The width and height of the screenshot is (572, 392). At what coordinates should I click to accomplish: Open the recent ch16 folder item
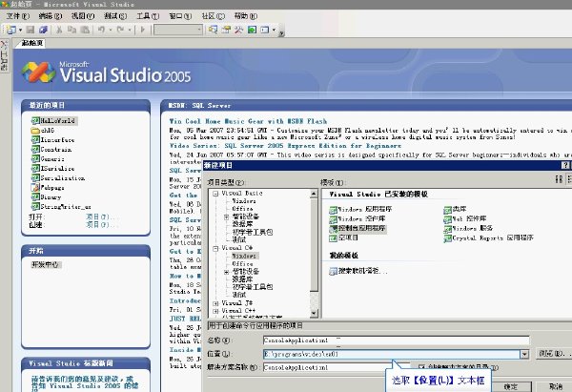click(x=43, y=131)
